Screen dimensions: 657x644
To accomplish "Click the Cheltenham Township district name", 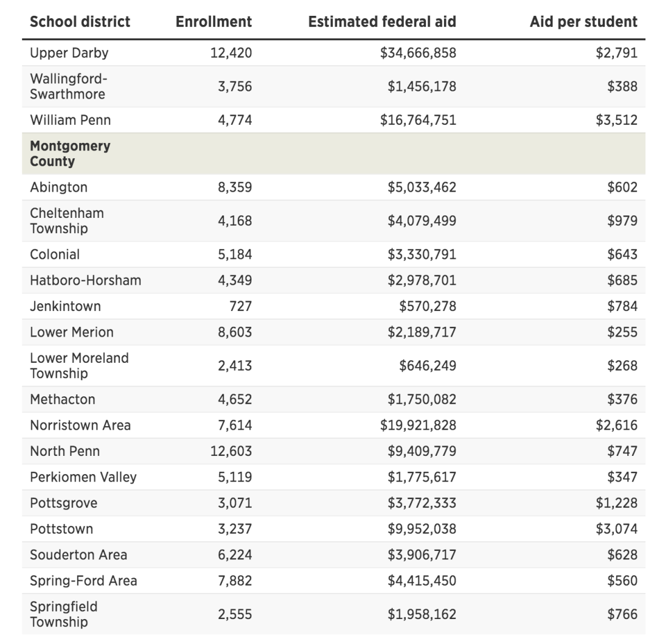I will (x=67, y=221).
